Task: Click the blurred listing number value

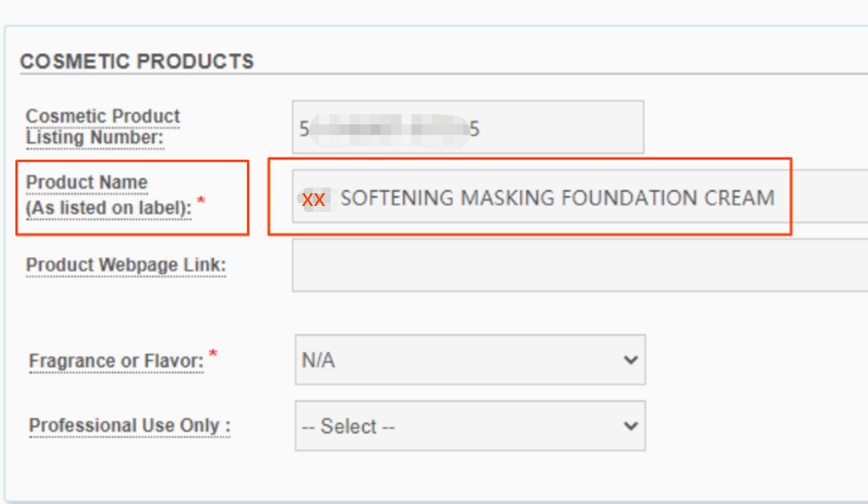Action: click(389, 129)
